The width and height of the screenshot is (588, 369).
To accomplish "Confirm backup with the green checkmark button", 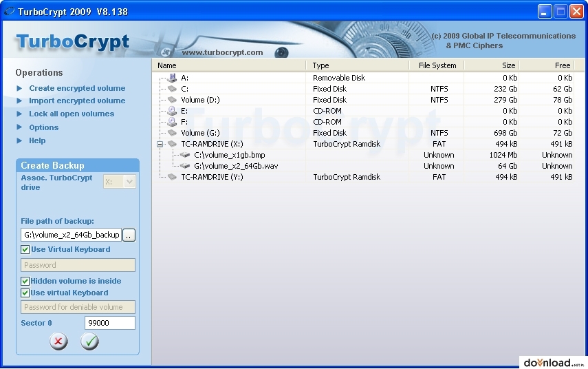I will (89, 341).
